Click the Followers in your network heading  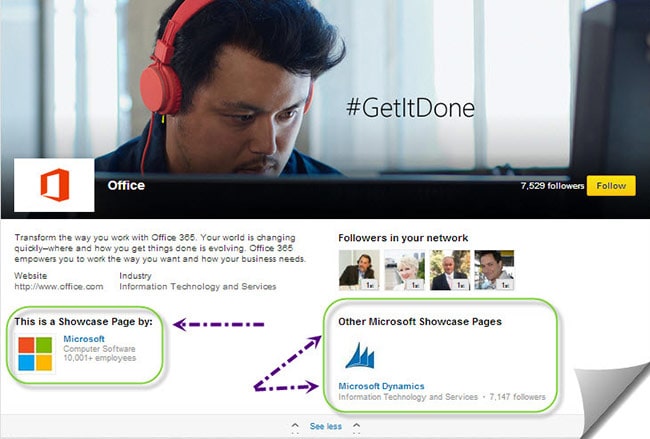point(403,238)
